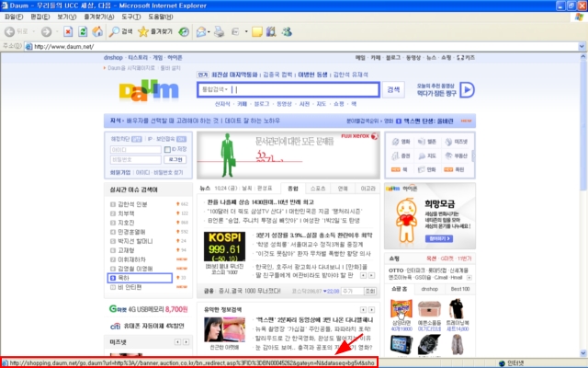Click the 조회 stock lookup button
This screenshot has width=588, height=368.
coord(370,291)
